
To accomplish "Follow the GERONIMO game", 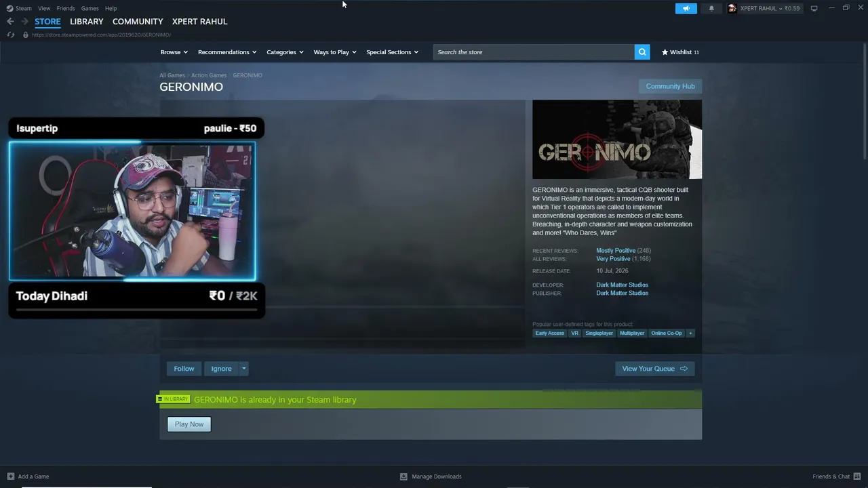I will [x=184, y=369].
